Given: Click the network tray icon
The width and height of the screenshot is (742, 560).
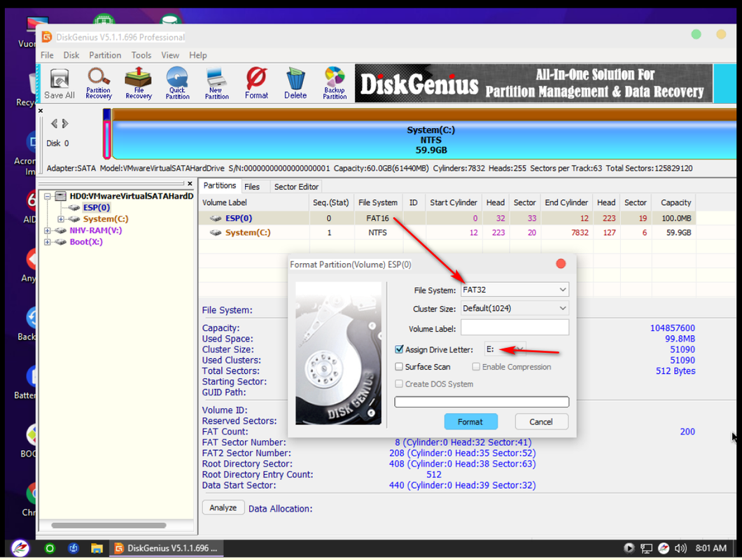Looking at the screenshot, I should pyautogui.click(x=646, y=548).
